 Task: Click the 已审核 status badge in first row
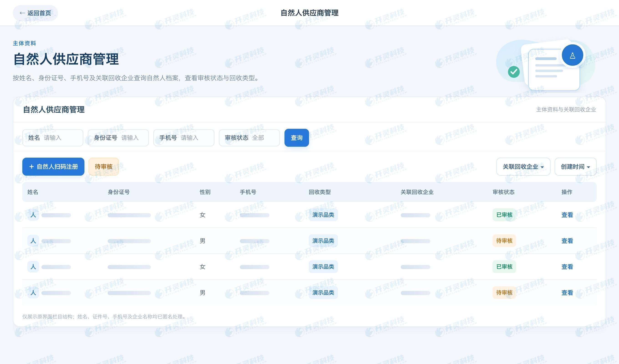pyautogui.click(x=504, y=215)
